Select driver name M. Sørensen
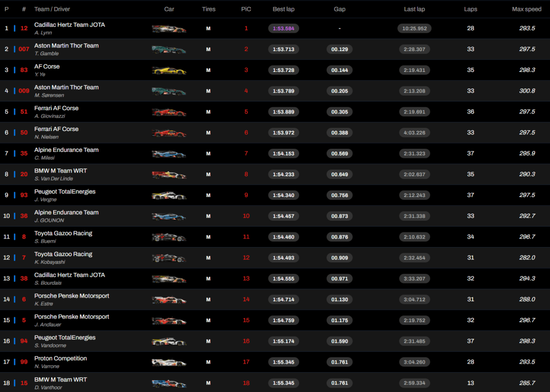The height and width of the screenshot is (392, 550). pyautogui.click(x=49, y=96)
